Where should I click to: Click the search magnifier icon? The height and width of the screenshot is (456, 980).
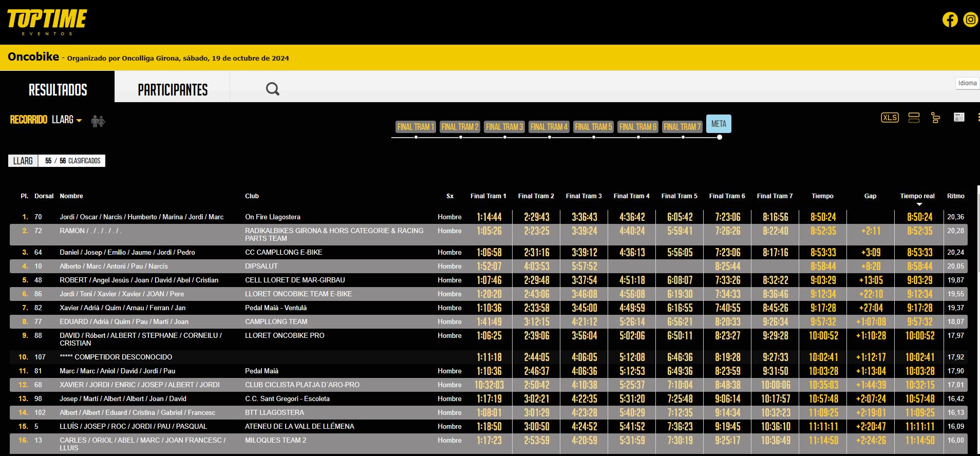pos(273,89)
